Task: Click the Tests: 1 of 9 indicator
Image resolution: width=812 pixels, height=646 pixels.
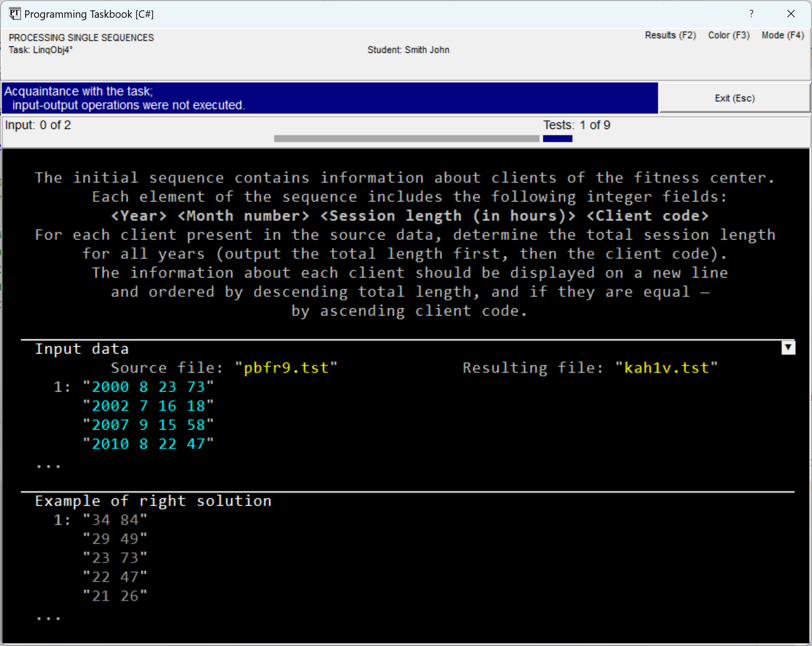Action: (576, 125)
